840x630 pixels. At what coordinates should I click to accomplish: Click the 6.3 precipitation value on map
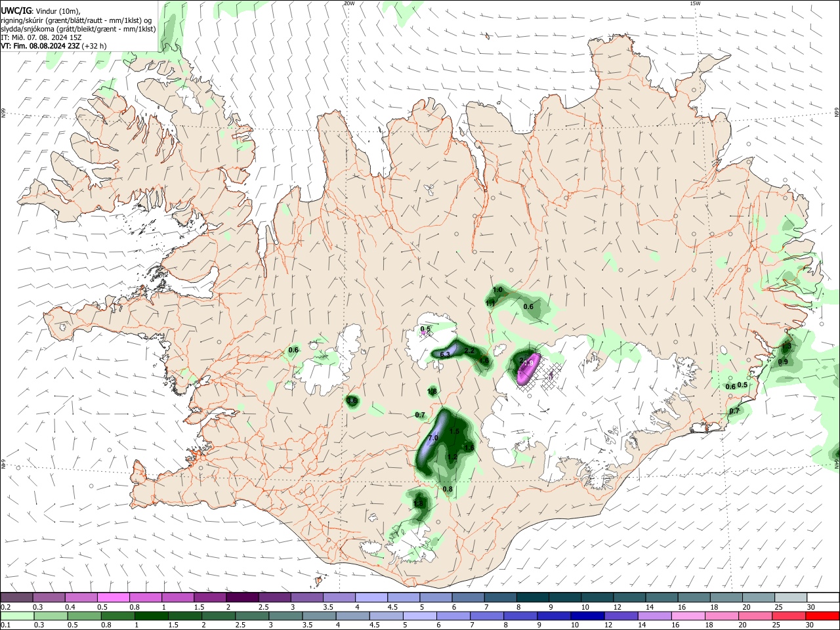(x=445, y=354)
